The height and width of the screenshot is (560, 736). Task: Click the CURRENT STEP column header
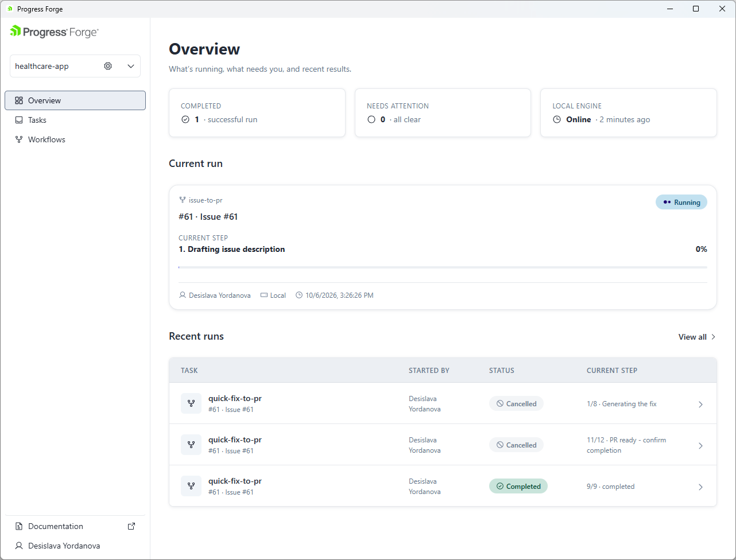click(612, 371)
